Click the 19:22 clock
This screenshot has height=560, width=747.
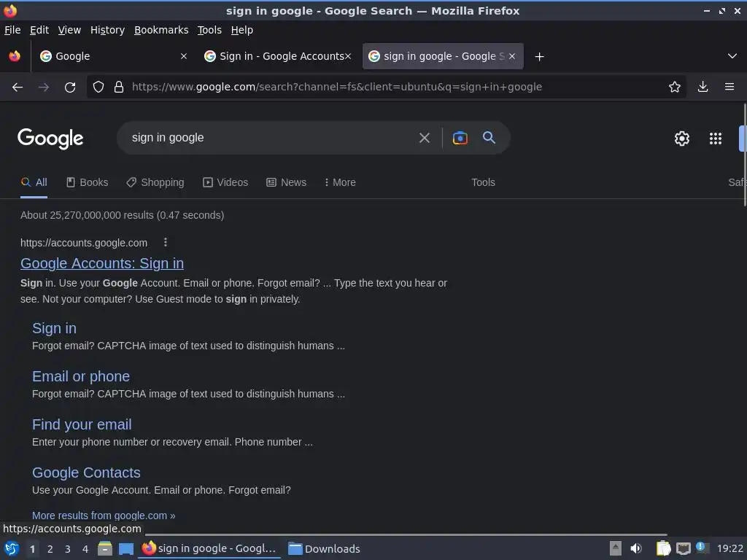729,548
